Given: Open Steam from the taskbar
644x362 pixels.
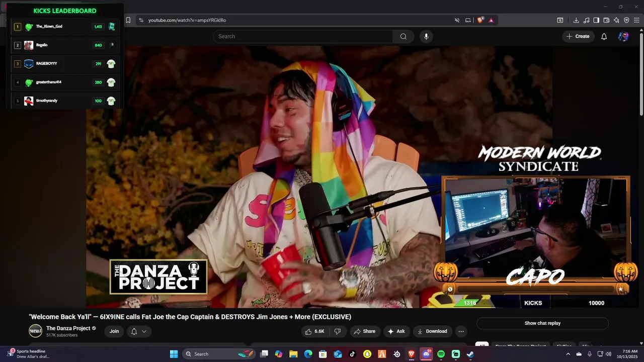Looking at the screenshot, I should pyautogui.click(x=470, y=354).
